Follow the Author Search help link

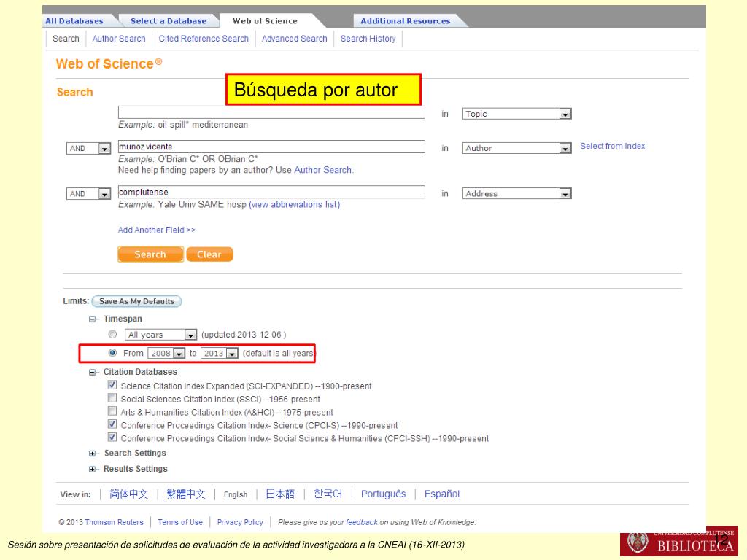[x=322, y=170]
